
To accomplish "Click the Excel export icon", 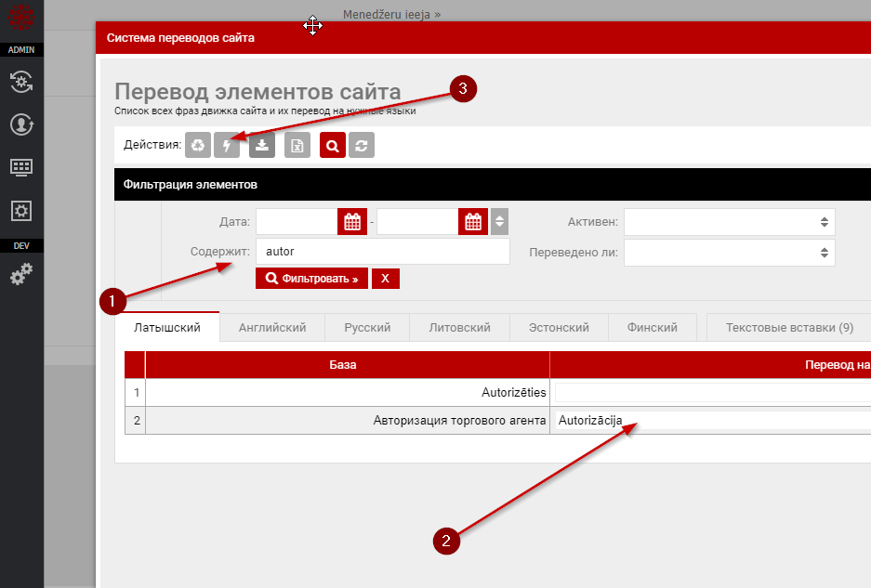I will [297, 146].
